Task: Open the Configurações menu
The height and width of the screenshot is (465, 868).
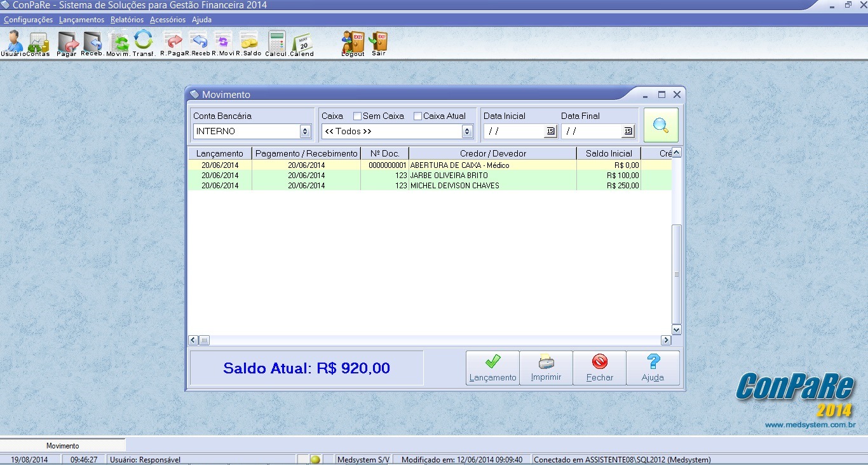Action: [29, 20]
